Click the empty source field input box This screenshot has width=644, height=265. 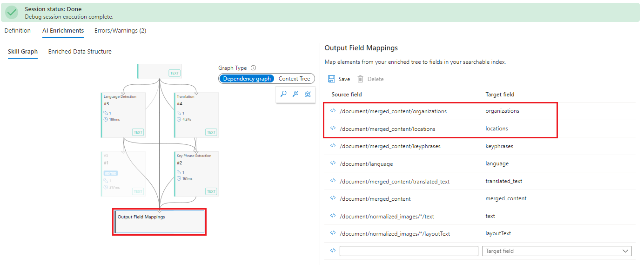[x=409, y=251]
